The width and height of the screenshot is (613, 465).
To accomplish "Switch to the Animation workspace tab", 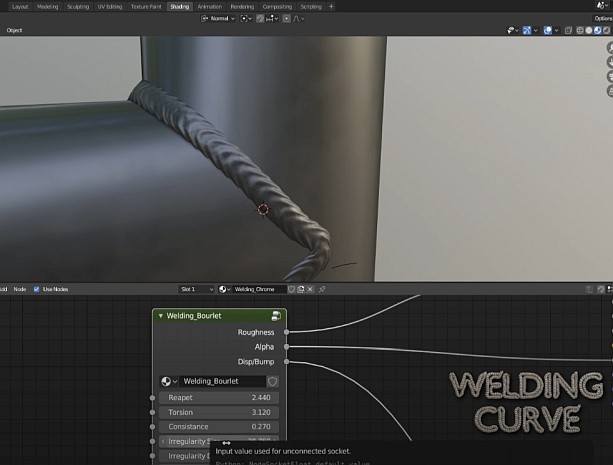I will pyautogui.click(x=210, y=6).
